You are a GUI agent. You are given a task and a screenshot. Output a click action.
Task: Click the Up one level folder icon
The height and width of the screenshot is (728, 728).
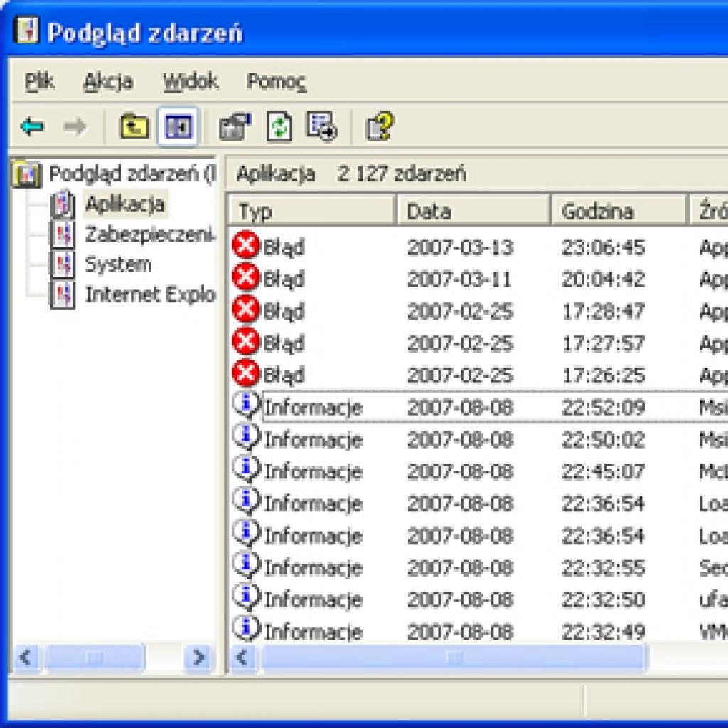pyautogui.click(x=134, y=127)
